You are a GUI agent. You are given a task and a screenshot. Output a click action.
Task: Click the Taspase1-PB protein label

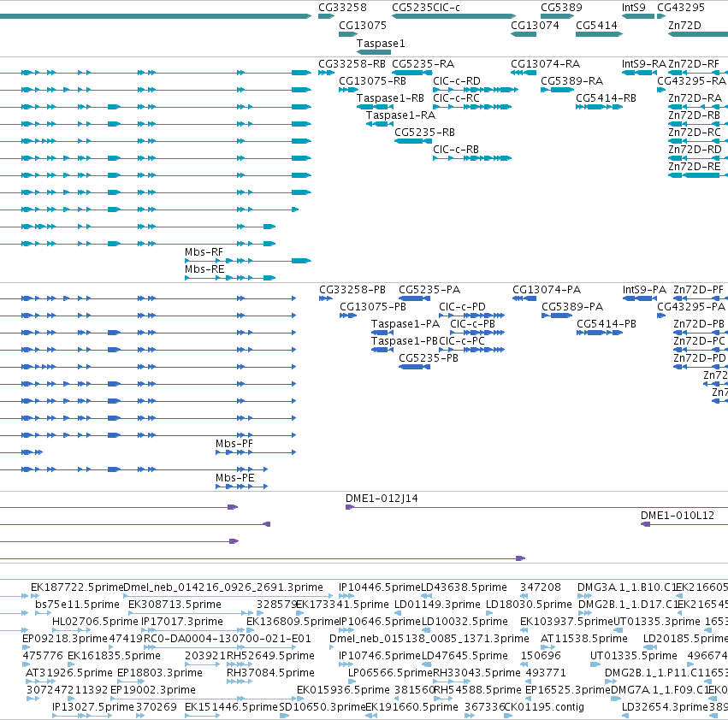coord(405,341)
